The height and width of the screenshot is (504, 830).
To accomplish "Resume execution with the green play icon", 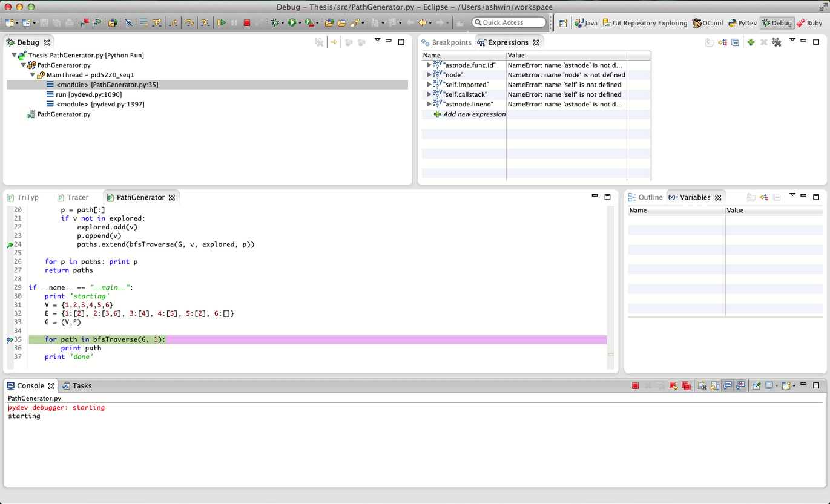I will coord(222,22).
